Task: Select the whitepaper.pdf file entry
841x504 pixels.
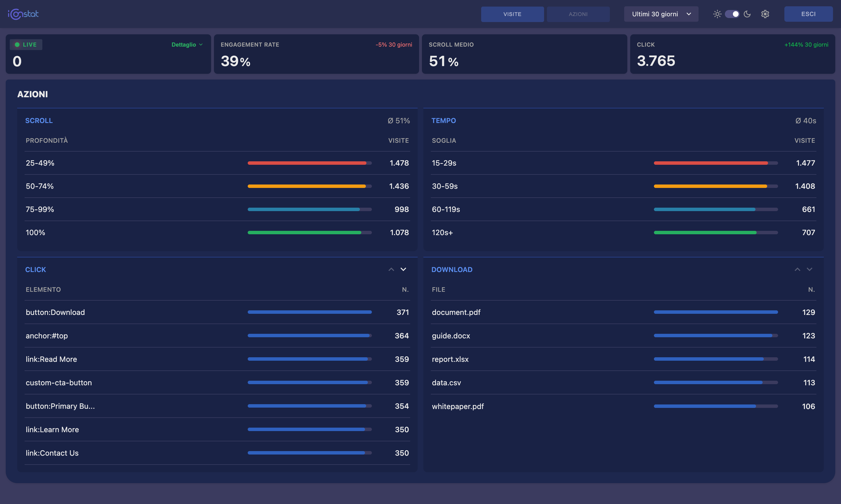Action: (x=457, y=406)
